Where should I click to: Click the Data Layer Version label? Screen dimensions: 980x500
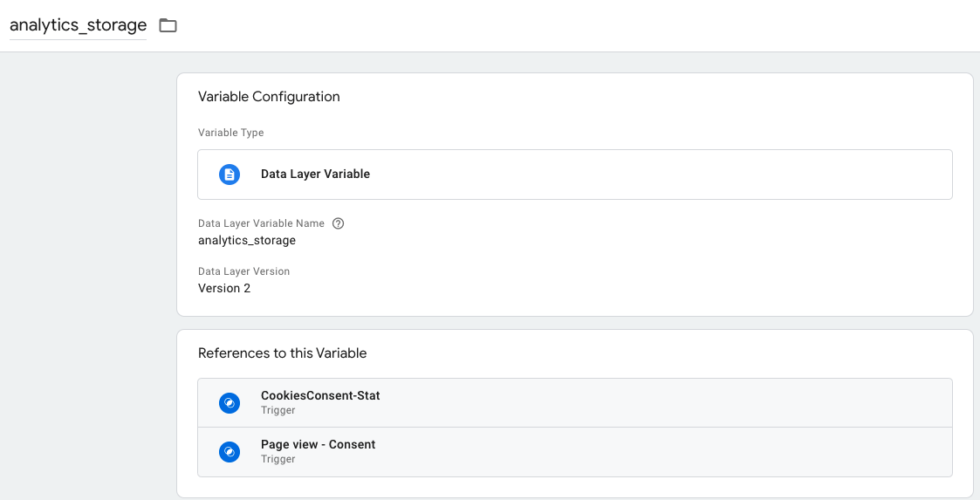pyautogui.click(x=243, y=271)
